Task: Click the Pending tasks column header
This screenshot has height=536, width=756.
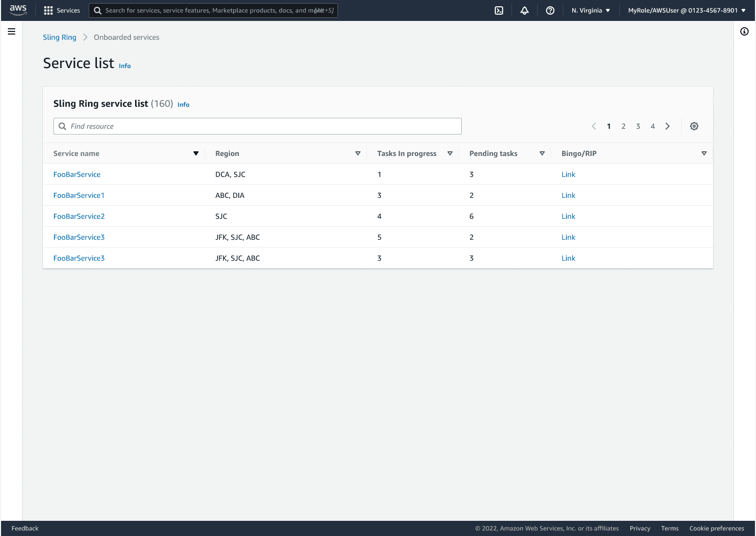Action: click(x=493, y=153)
